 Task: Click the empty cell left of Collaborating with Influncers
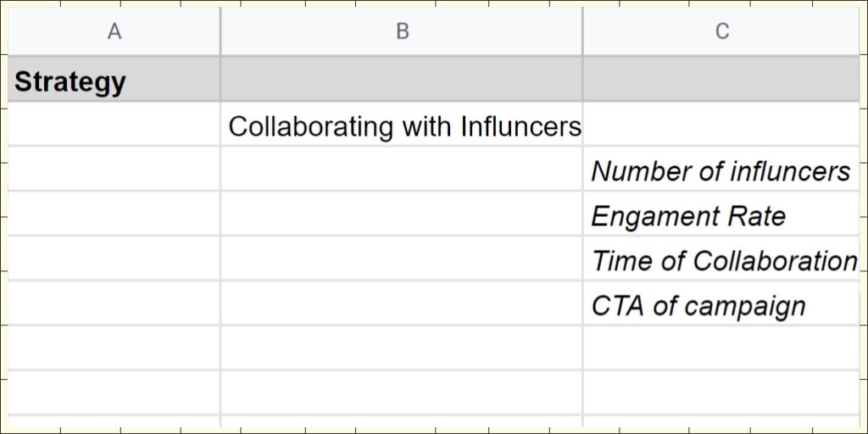click(x=114, y=124)
